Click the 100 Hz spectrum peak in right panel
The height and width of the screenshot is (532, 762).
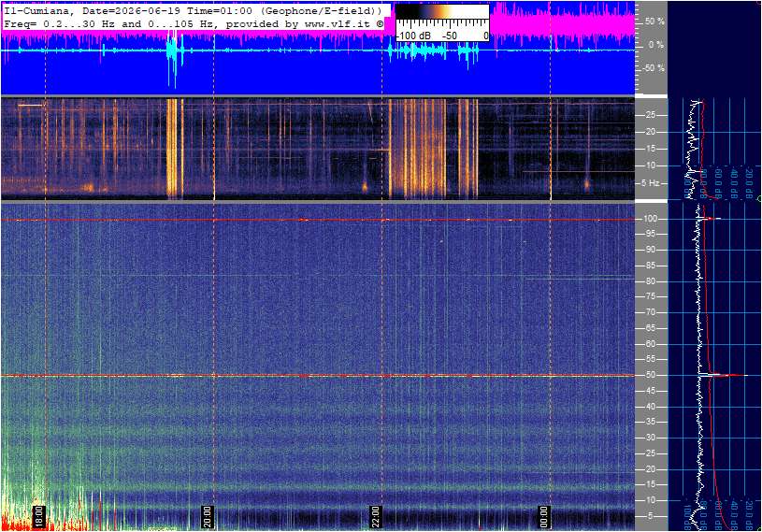click(x=710, y=219)
